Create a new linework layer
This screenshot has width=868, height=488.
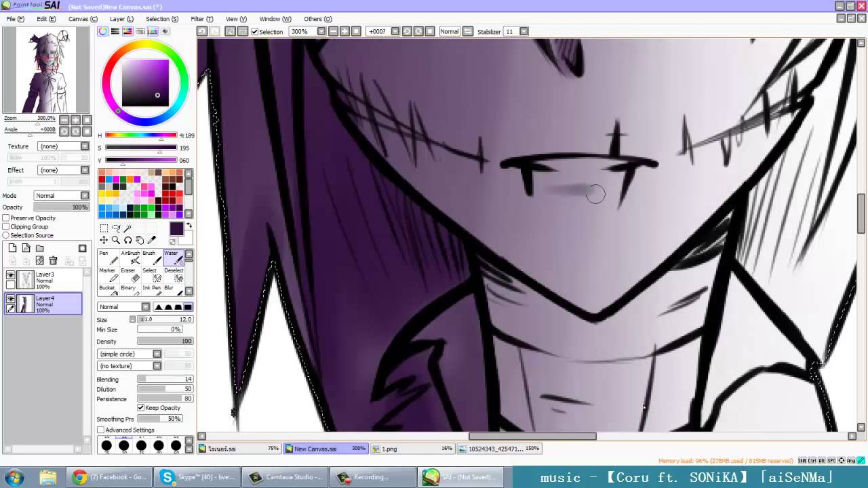pos(26,248)
